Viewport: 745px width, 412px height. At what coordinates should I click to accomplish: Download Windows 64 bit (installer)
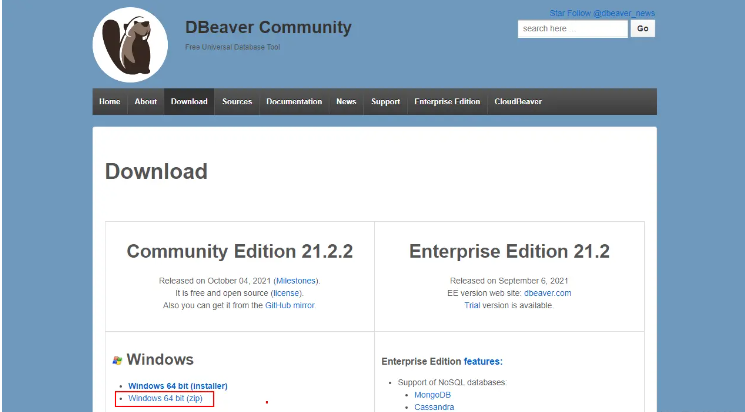tap(178, 386)
